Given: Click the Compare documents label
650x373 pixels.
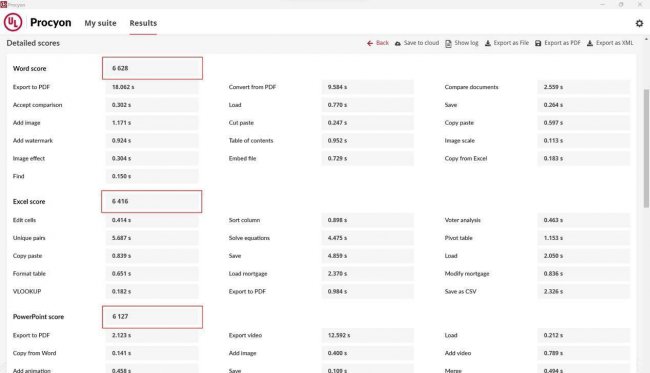Looking at the screenshot, I should (471, 87).
